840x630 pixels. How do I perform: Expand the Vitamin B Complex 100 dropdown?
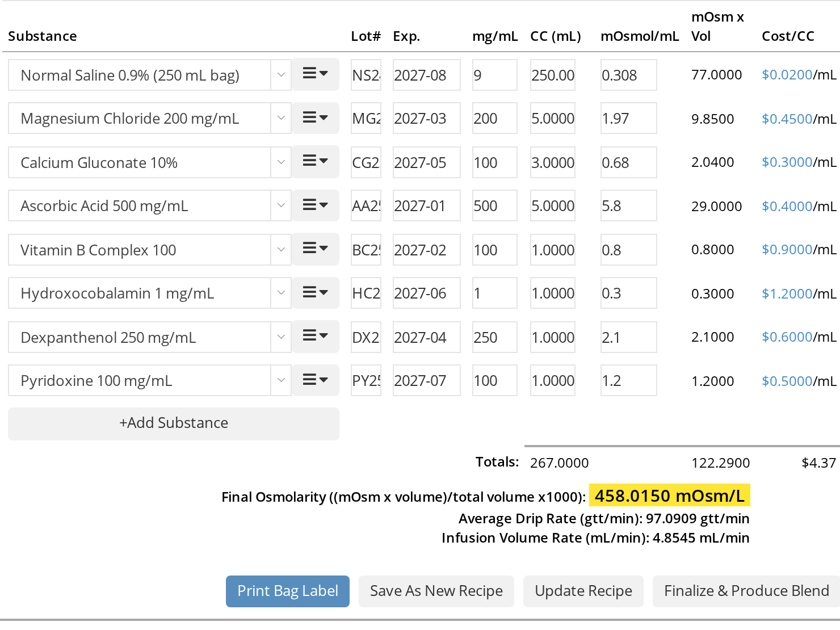[281, 250]
